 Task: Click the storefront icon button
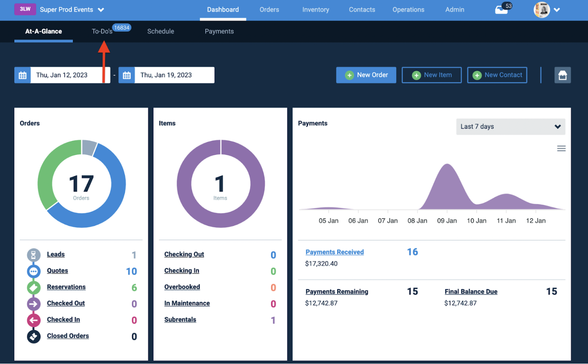pyautogui.click(x=562, y=75)
